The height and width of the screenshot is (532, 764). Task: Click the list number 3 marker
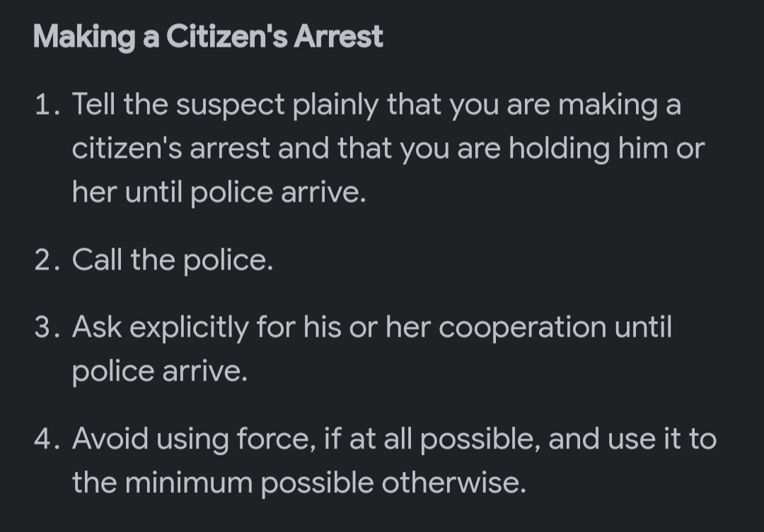[x=46, y=328]
